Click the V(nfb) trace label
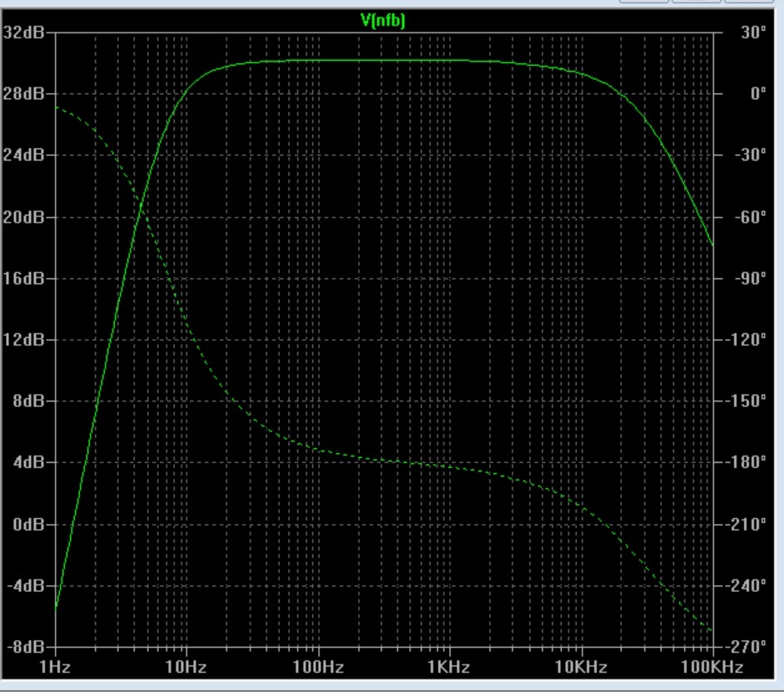This screenshot has width=784, height=692. point(383,21)
